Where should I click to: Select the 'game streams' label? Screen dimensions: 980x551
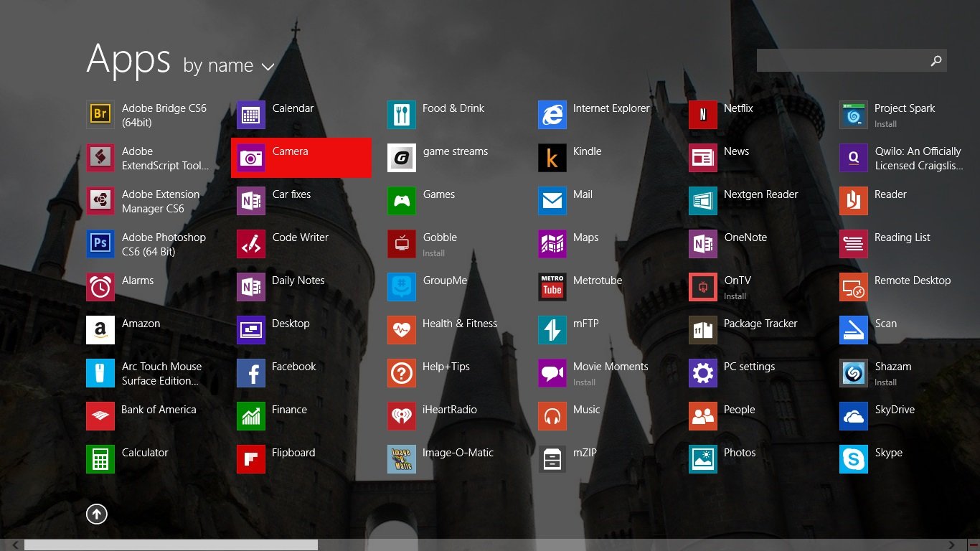455,151
